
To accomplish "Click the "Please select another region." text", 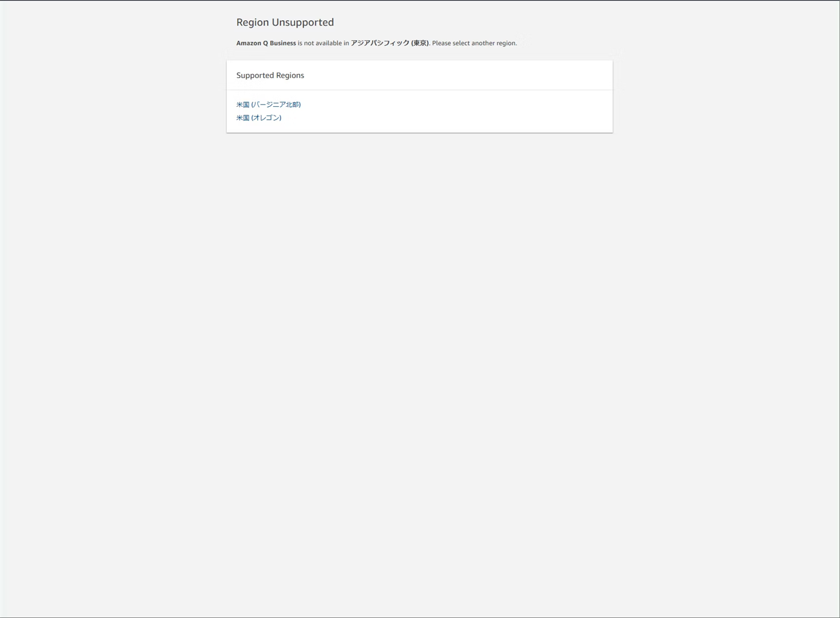I will pyautogui.click(x=475, y=43).
